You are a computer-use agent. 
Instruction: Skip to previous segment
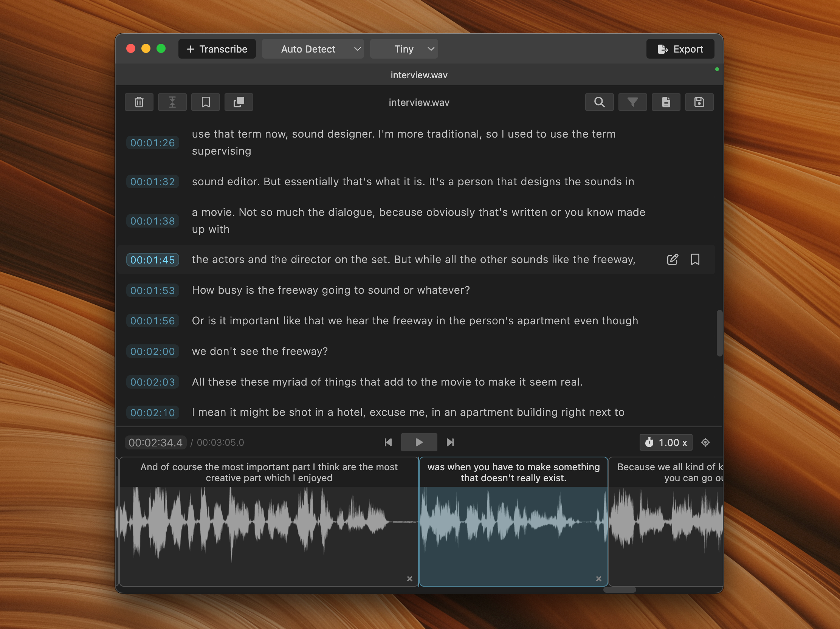[x=388, y=442]
